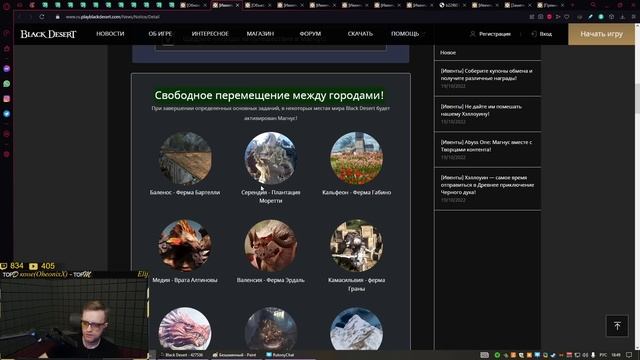Switch to RutonyChat in taskbar
640x360 pixels.
(280, 355)
